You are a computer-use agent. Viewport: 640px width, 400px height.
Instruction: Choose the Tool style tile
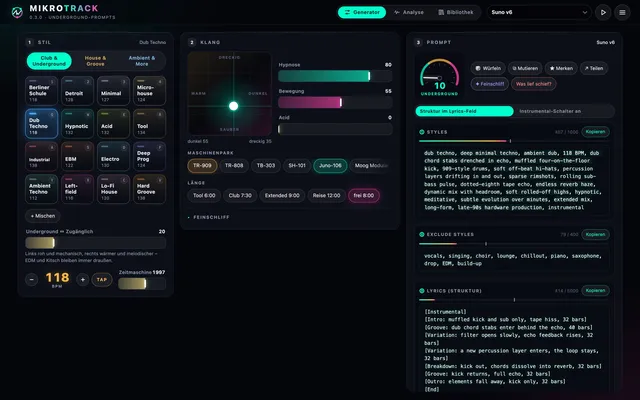[x=149, y=124]
